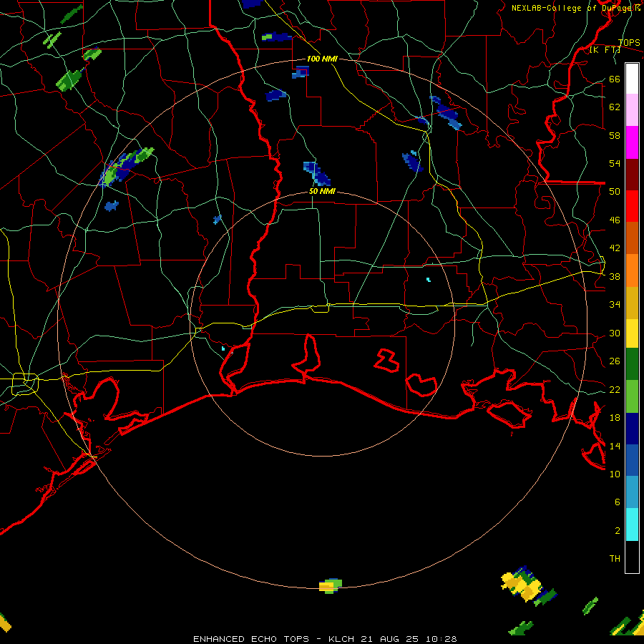Select the bright red legend swatch
The width and height of the screenshot is (644, 644).
(632, 206)
